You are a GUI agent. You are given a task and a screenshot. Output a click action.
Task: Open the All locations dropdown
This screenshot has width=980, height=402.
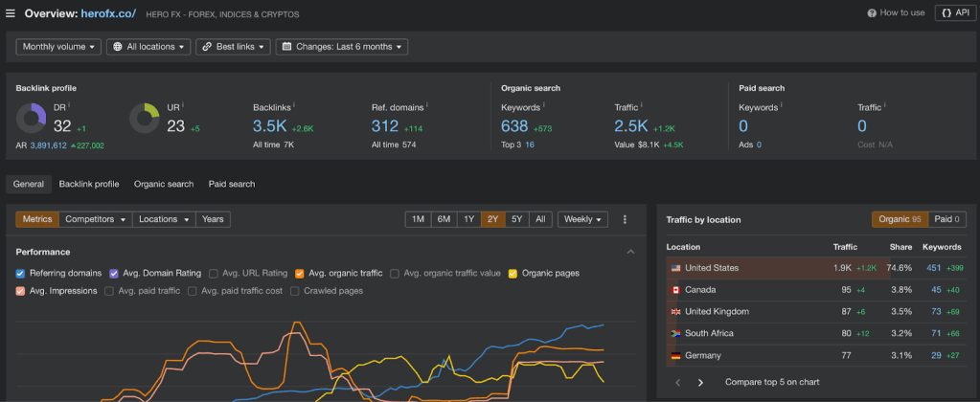148,47
